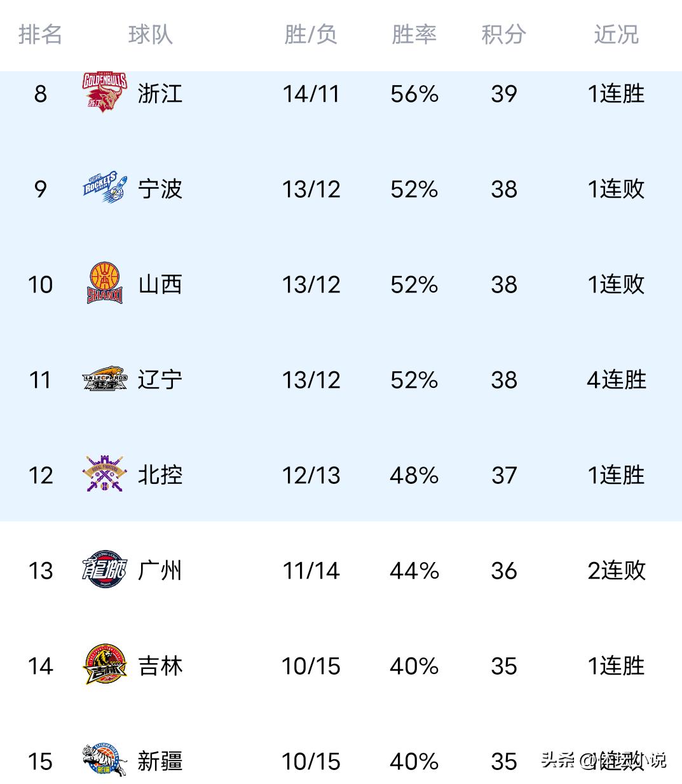The height and width of the screenshot is (784, 682).
Task: Click the 近况 column header
Action: coord(616,34)
